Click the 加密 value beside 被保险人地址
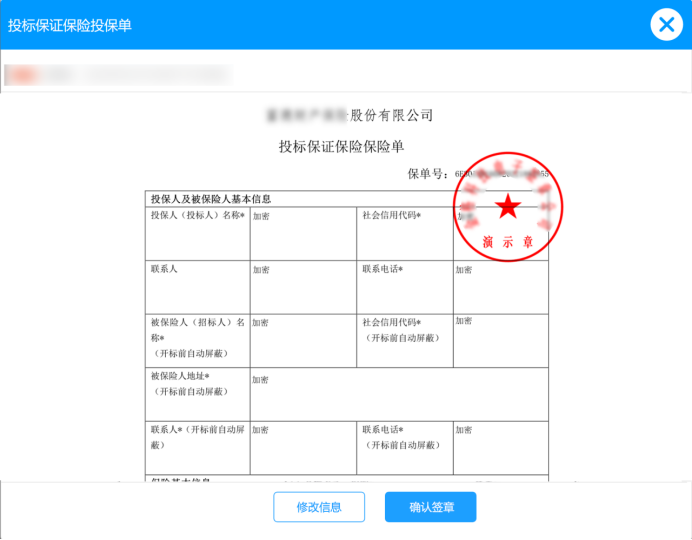The width and height of the screenshot is (692, 540). tap(261, 380)
